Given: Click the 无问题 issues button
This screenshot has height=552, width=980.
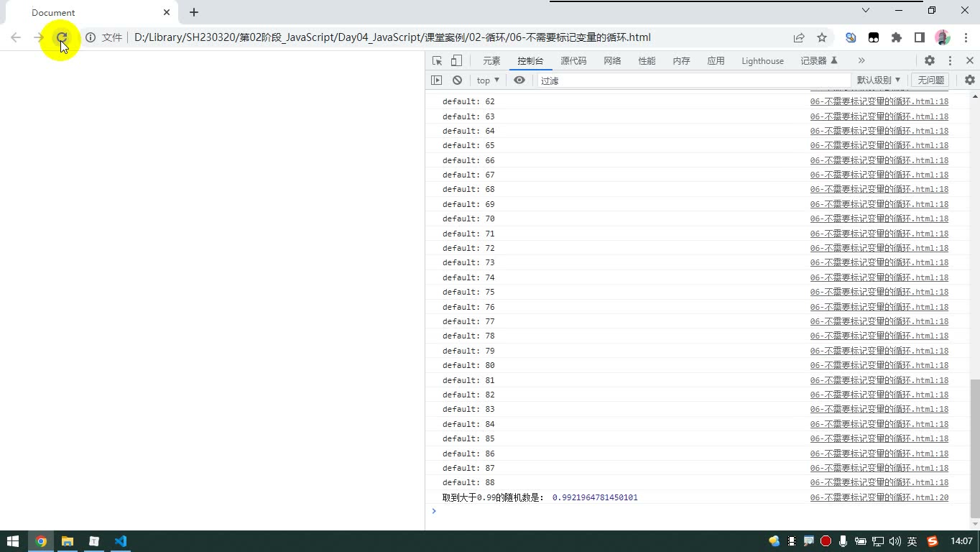Looking at the screenshot, I should pos(930,80).
